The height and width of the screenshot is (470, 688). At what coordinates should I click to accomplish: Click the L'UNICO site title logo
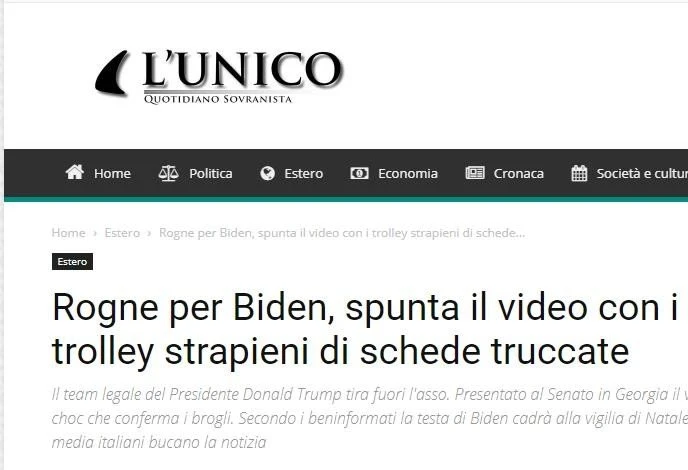pos(242,76)
